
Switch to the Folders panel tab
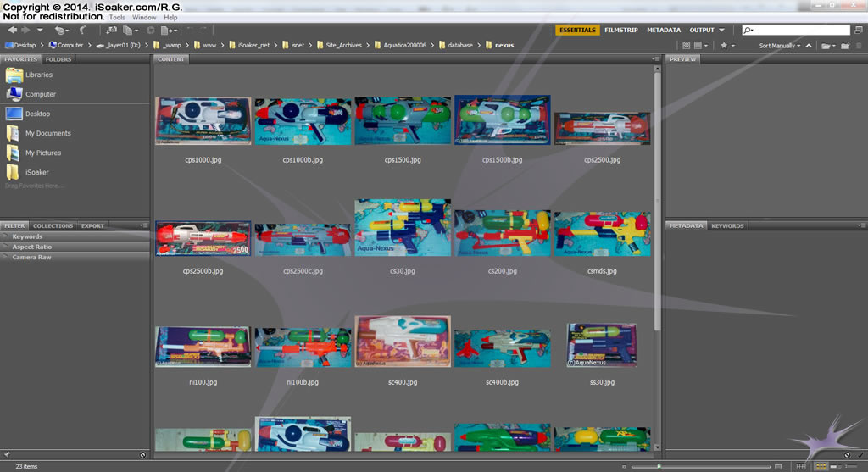[x=58, y=59]
